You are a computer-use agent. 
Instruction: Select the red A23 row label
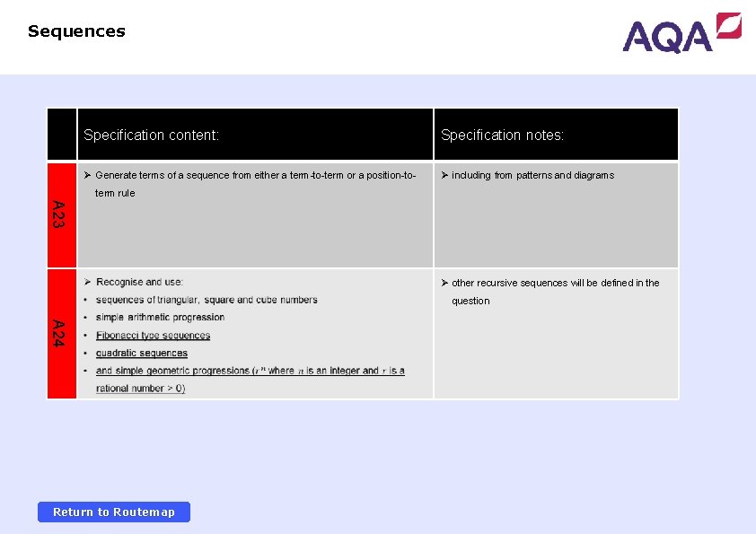61,215
